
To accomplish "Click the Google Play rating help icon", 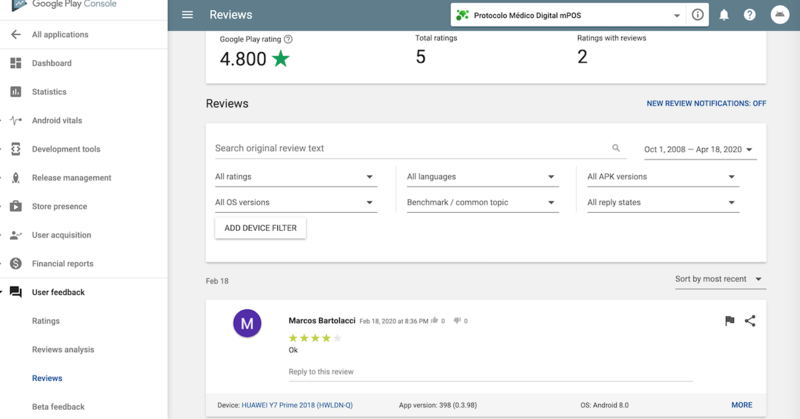I will pyautogui.click(x=288, y=39).
